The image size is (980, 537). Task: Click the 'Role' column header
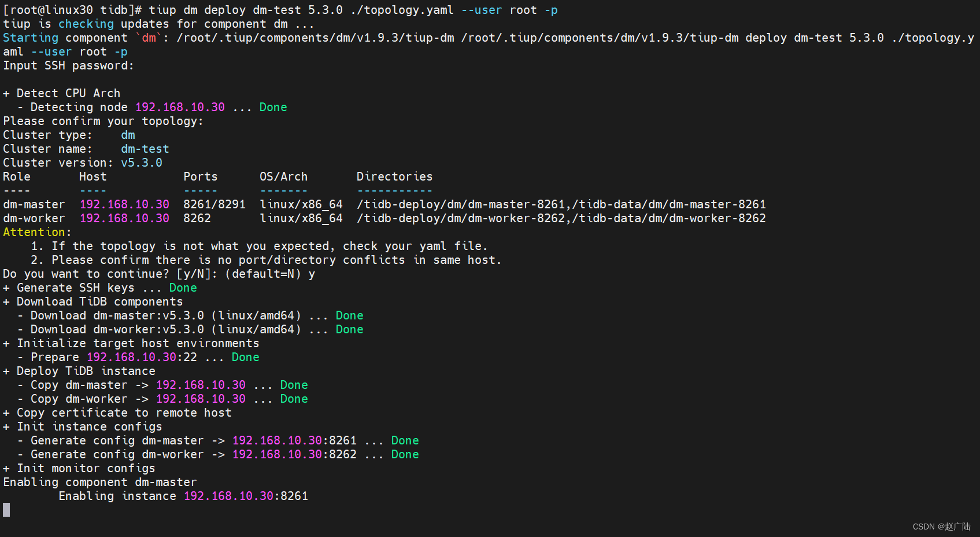17,176
